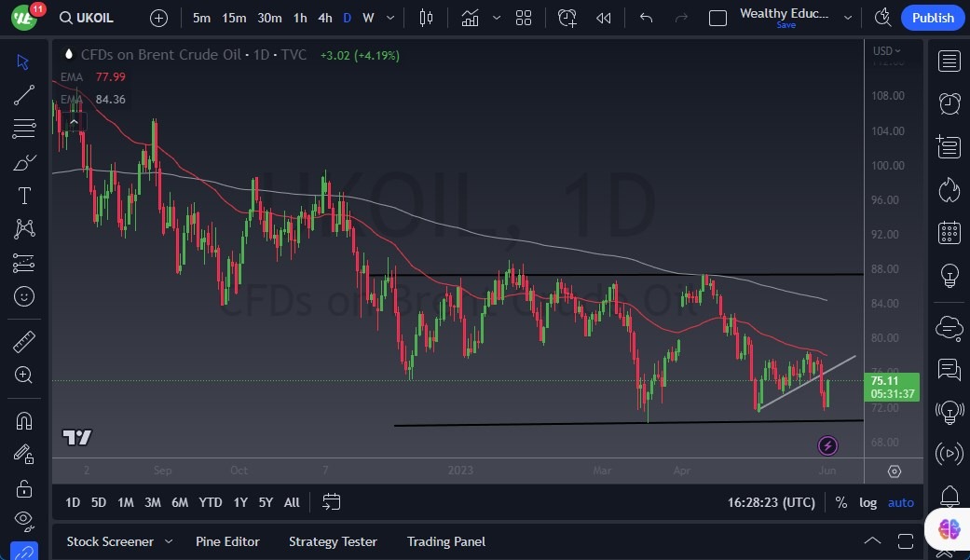Expand the Stock Screener dropdown arrow

coord(169,541)
